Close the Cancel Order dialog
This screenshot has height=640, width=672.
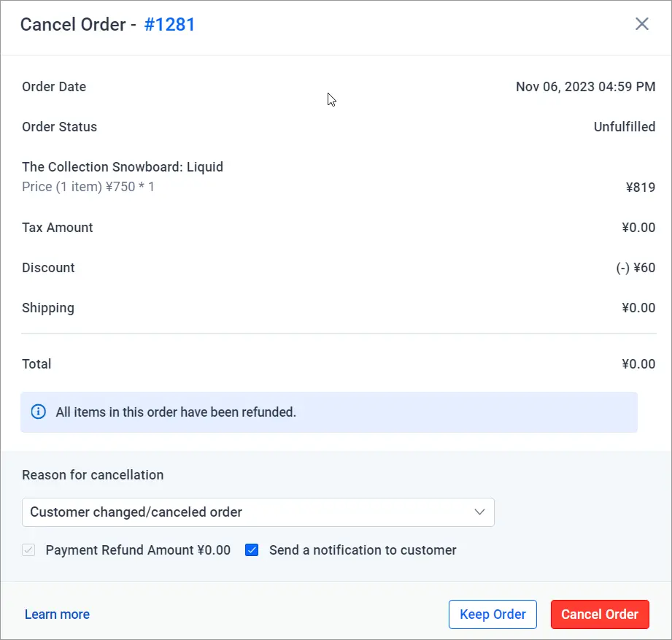(642, 24)
